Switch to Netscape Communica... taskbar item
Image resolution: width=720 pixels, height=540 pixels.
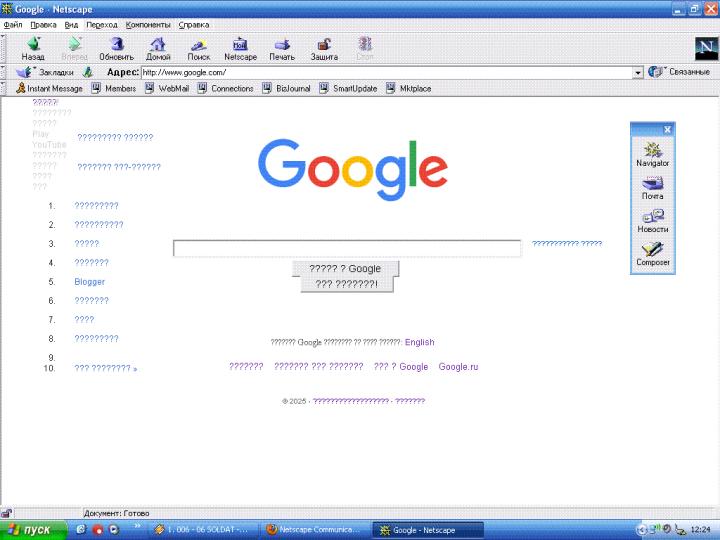coord(315,530)
